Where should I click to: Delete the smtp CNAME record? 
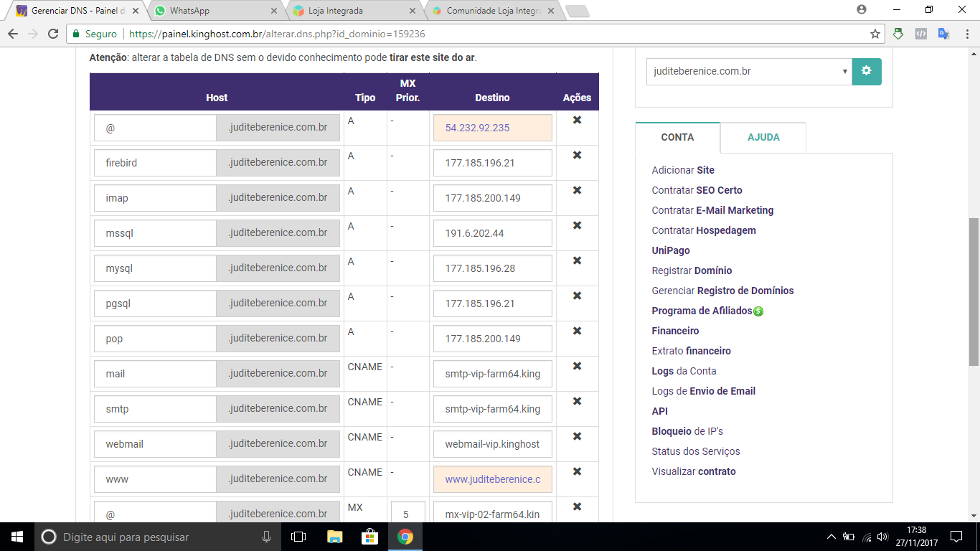[577, 401]
